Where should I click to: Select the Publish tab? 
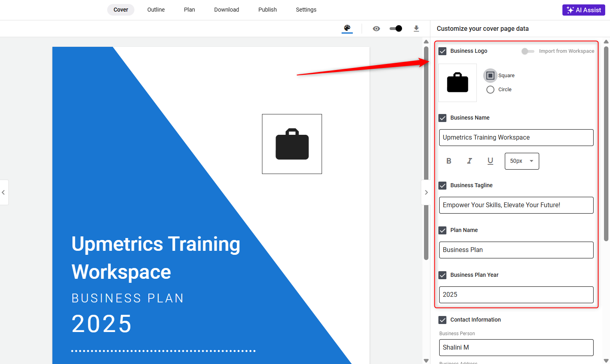point(268,10)
